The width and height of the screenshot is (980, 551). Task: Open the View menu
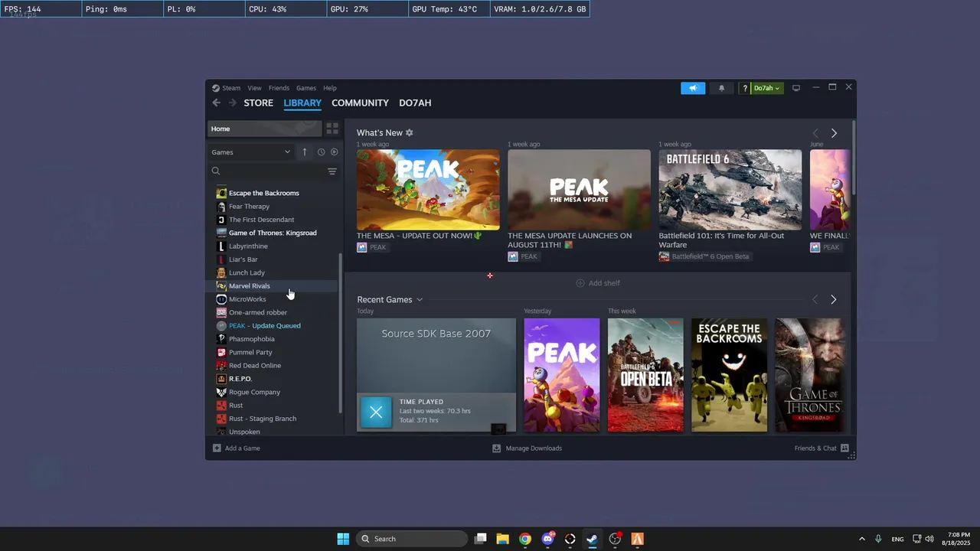(x=254, y=88)
